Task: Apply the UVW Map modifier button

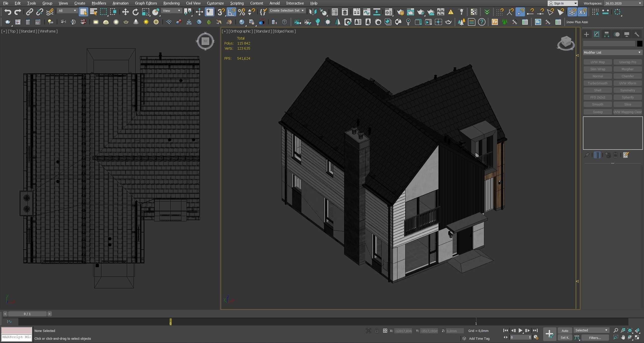Action: tap(597, 62)
